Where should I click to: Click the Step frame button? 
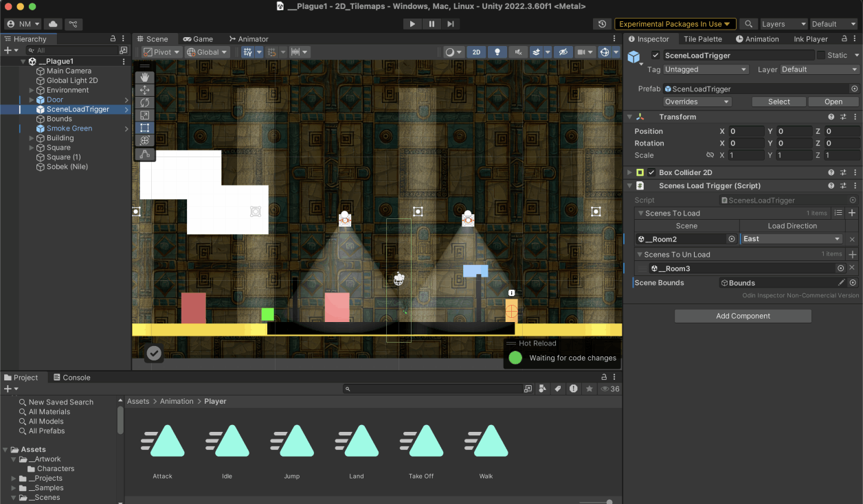[450, 24]
